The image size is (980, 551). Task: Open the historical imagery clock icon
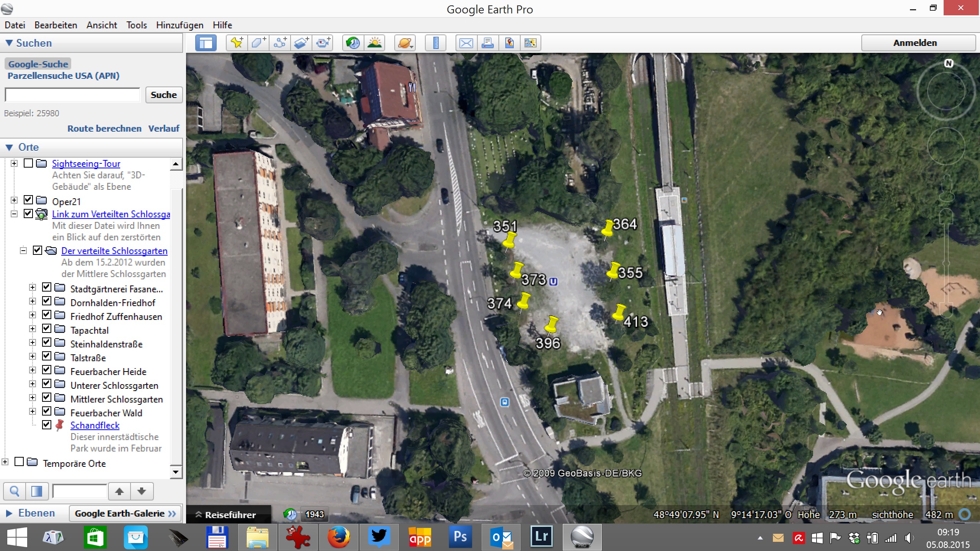[353, 43]
